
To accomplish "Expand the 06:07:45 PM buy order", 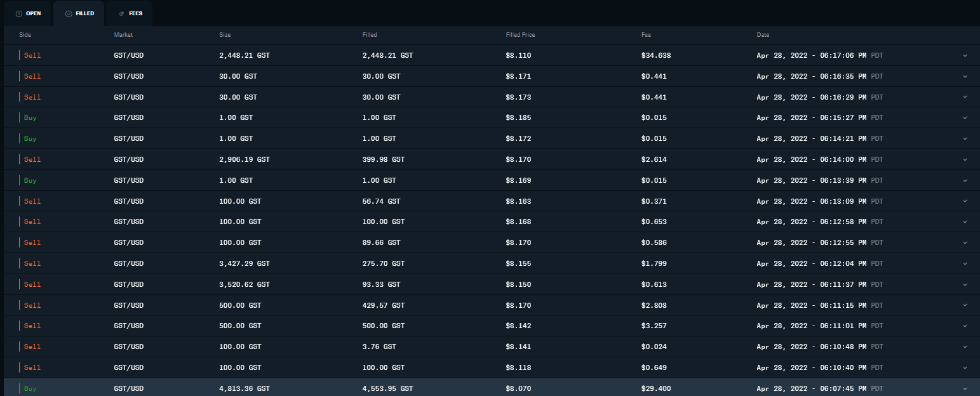I will 965,388.
